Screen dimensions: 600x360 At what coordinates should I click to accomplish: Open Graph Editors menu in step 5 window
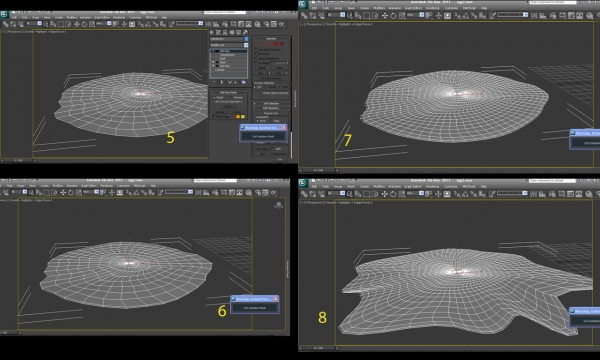[x=102, y=18]
